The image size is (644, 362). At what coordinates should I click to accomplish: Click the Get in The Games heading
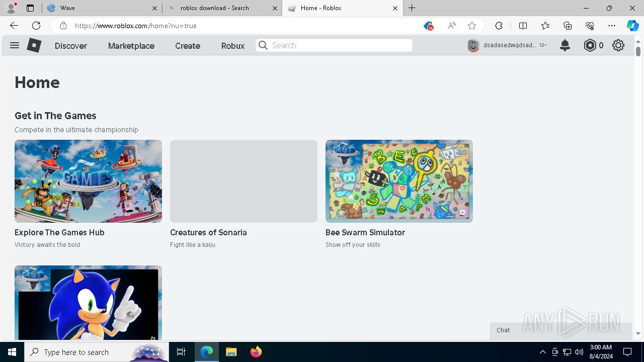click(x=55, y=116)
